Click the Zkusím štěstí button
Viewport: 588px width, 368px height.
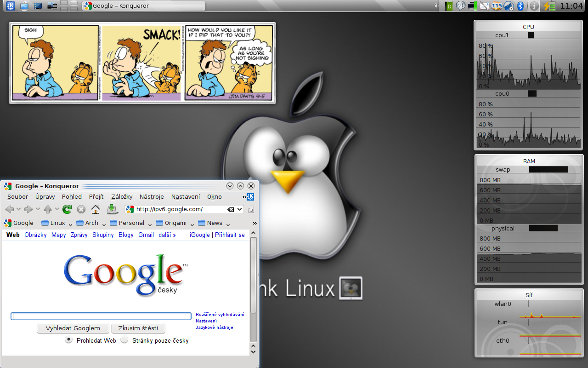[x=138, y=328]
